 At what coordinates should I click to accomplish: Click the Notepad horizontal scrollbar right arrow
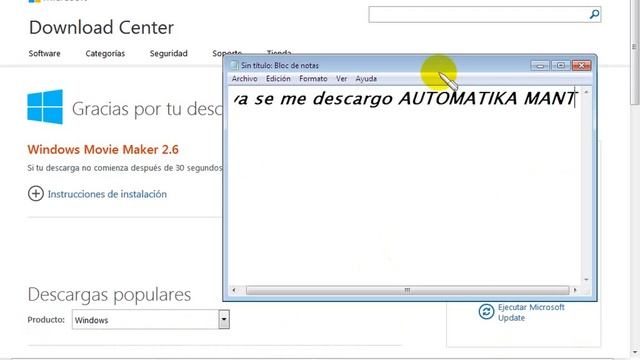click(x=575, y=290)
